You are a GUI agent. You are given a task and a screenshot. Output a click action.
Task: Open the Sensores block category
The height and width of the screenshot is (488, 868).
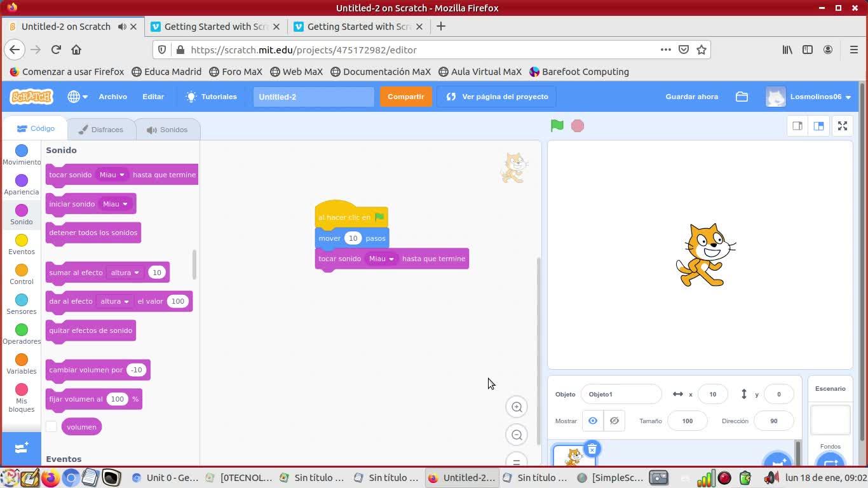[22, 304]
